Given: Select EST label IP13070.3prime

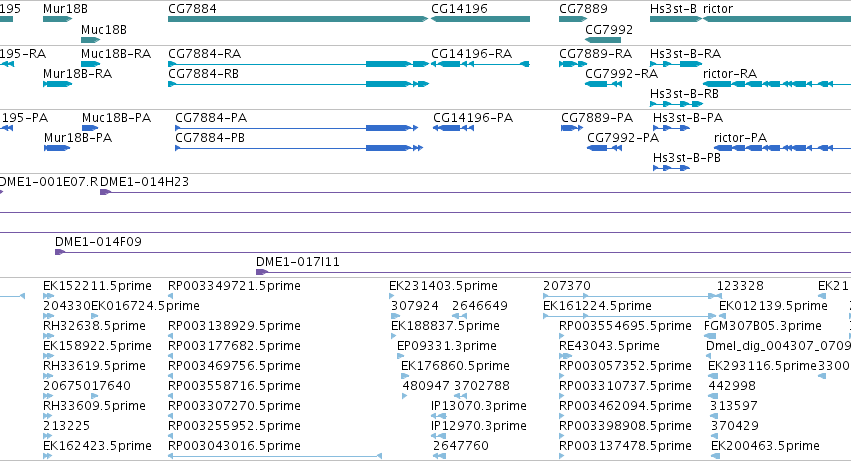Looking at the screenshot, I should 479,406.
